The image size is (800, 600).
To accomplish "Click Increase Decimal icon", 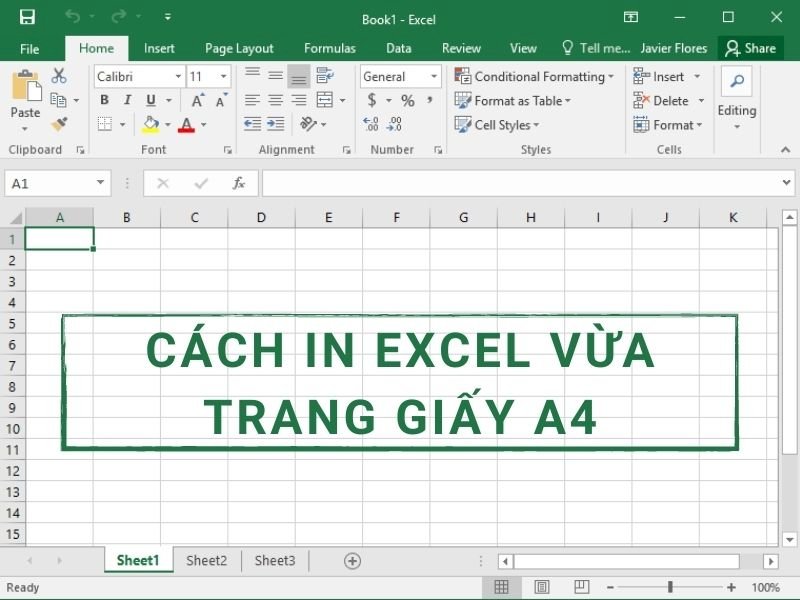I will pos(371,124).
